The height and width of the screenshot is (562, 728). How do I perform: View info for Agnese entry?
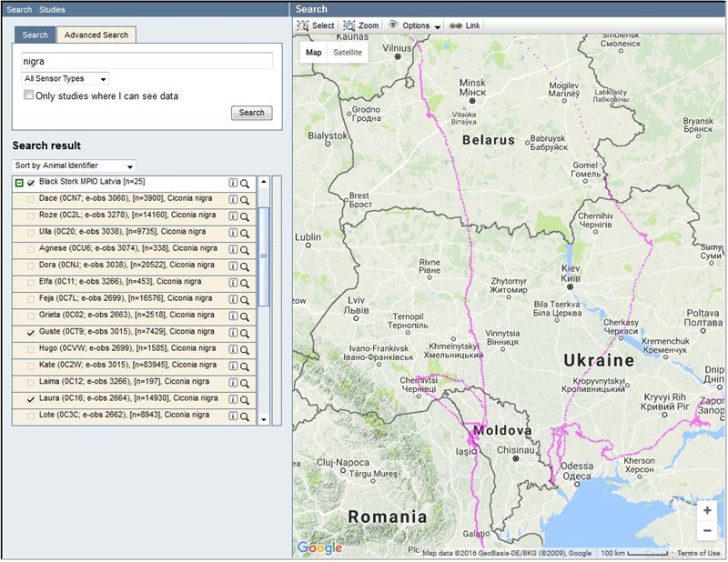pos(233,250)
